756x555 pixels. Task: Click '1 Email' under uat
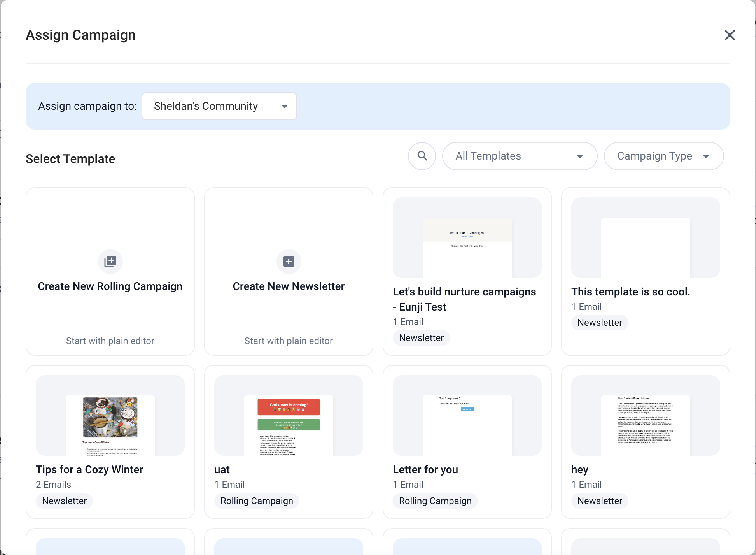pos(229,485)
